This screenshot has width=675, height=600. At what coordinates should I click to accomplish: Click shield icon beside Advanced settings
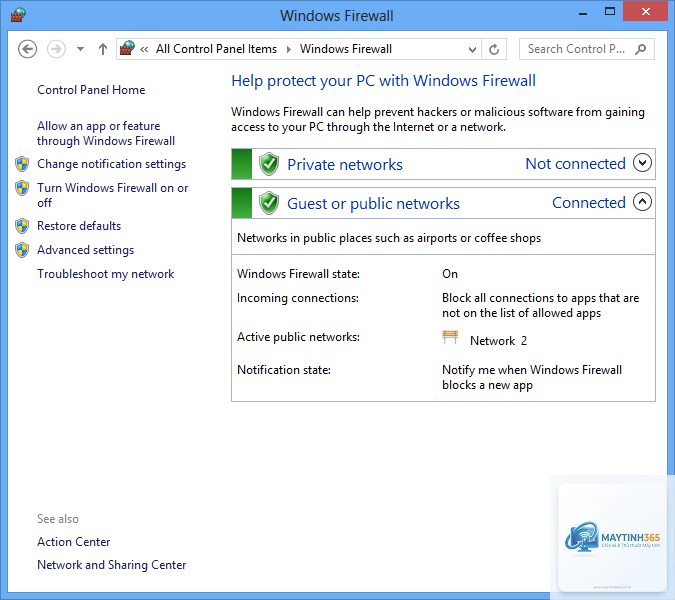tap(22, 250)
